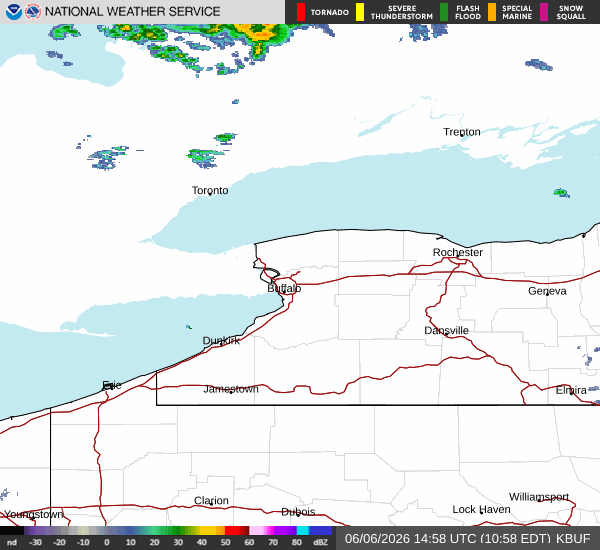Click the Trenton city label
This screenshot has height=550, width=600.
[462, 132]
